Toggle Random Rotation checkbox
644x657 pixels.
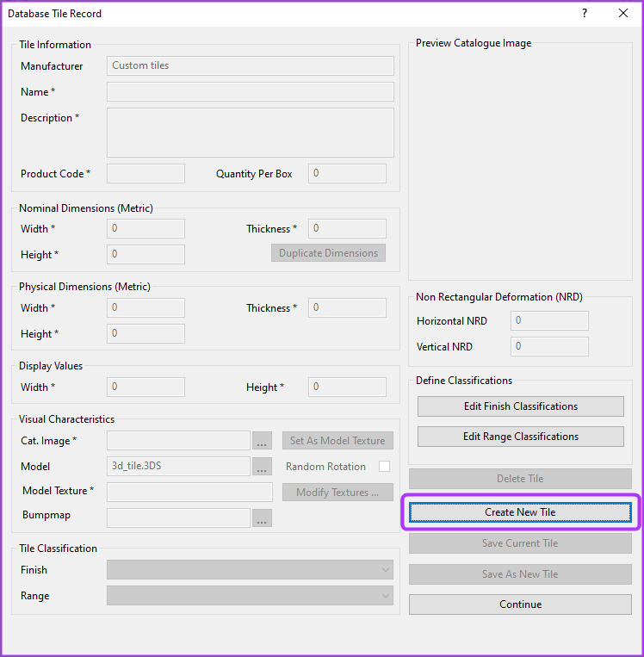(384, 467)
